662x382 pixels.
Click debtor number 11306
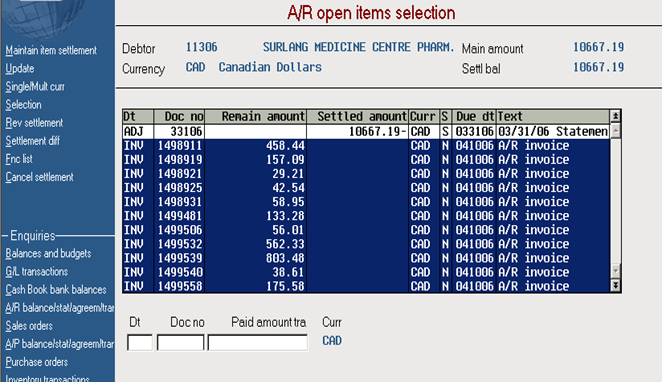point(201,47)
